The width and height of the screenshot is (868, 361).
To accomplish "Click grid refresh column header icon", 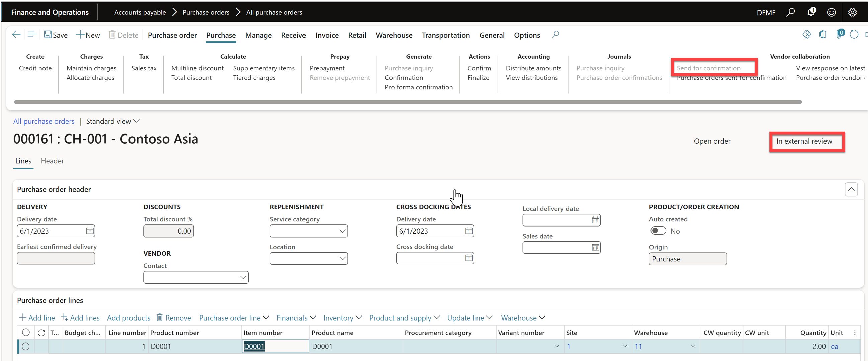I will [x=41, y=333].
